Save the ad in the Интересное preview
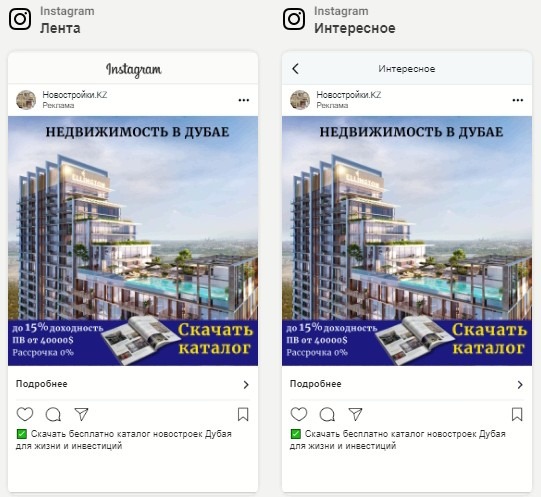The image size is (541, 497). (x=517, y=414)
